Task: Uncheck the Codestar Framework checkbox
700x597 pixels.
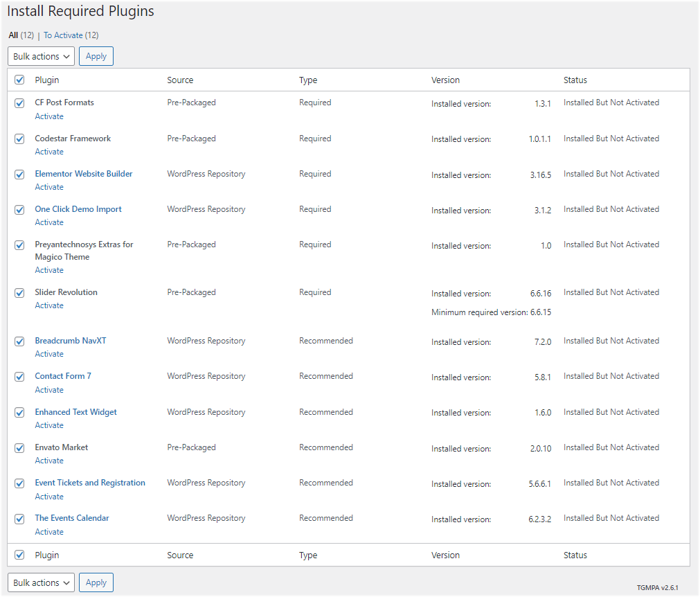Action: click(x=19, y=139)
